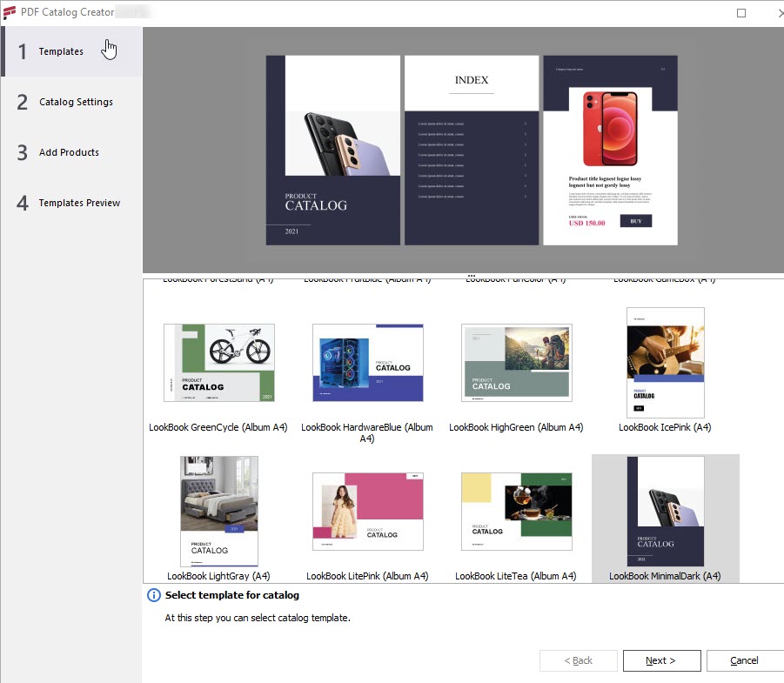
Task: Maximize the PDF Catalog Creator window
Action: point(741,13)
